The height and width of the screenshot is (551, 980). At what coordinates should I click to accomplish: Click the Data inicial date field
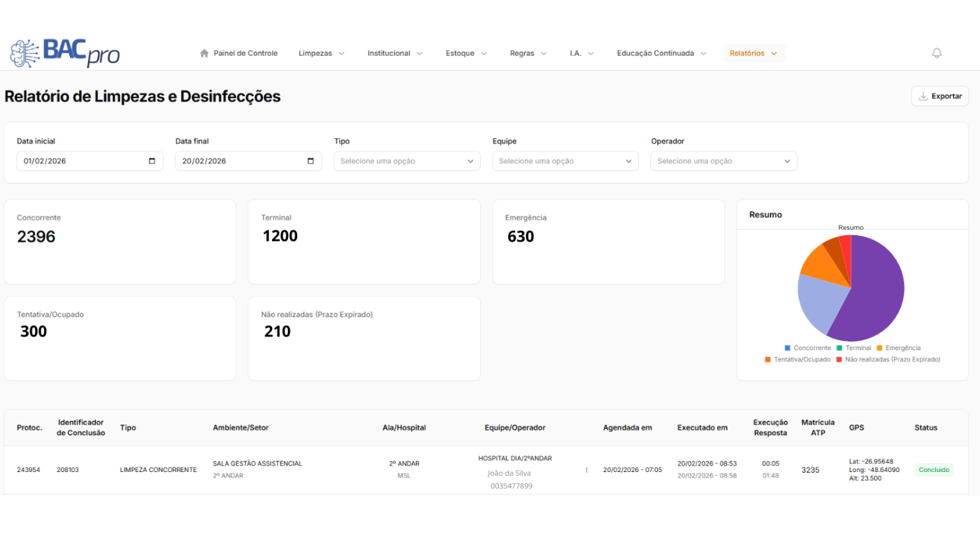(x=90, y=161)
